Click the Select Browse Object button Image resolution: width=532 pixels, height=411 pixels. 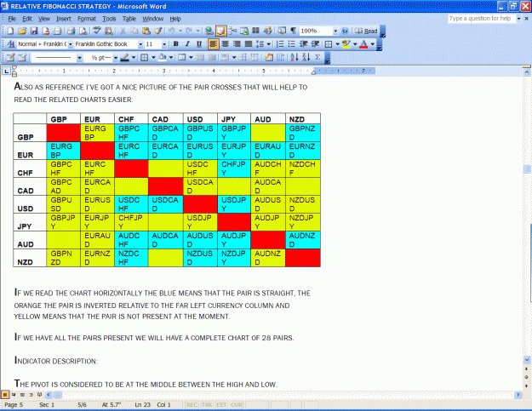(527, 377)
